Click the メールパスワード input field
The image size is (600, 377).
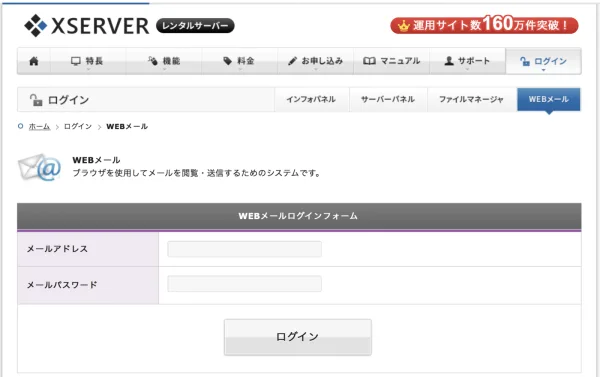tap(245, 284)
